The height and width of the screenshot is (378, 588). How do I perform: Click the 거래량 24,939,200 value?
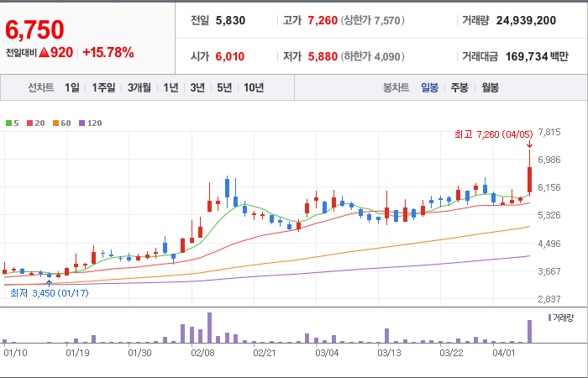(526, 20)
